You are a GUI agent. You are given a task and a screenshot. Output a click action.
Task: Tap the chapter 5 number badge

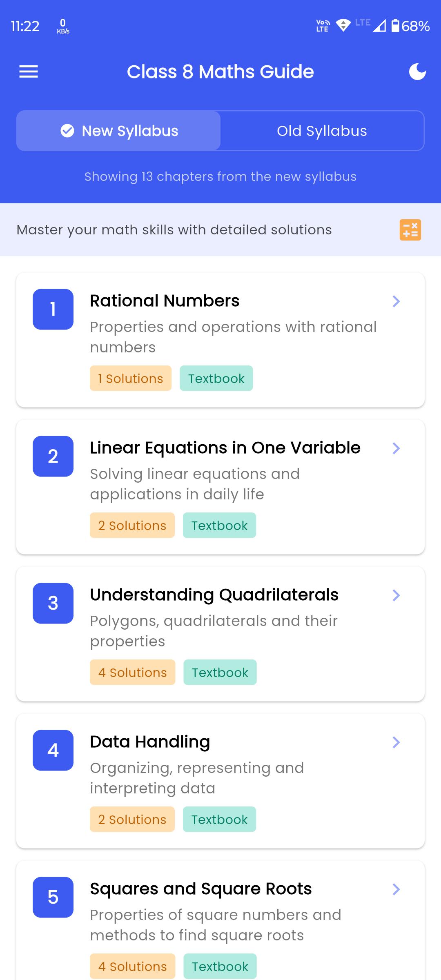[53, 897]
